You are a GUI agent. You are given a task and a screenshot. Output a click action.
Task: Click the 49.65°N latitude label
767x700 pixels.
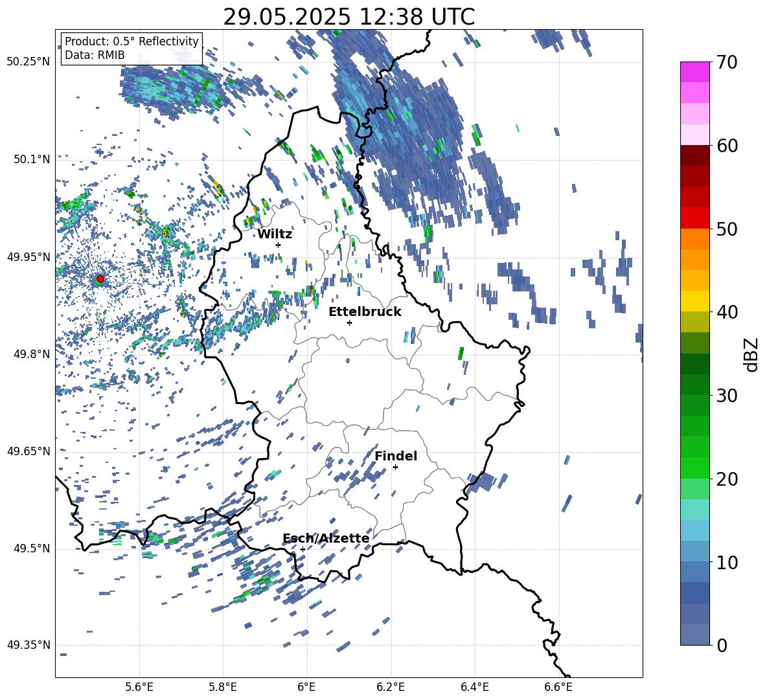pyautogui.click(x=29, y=451)
